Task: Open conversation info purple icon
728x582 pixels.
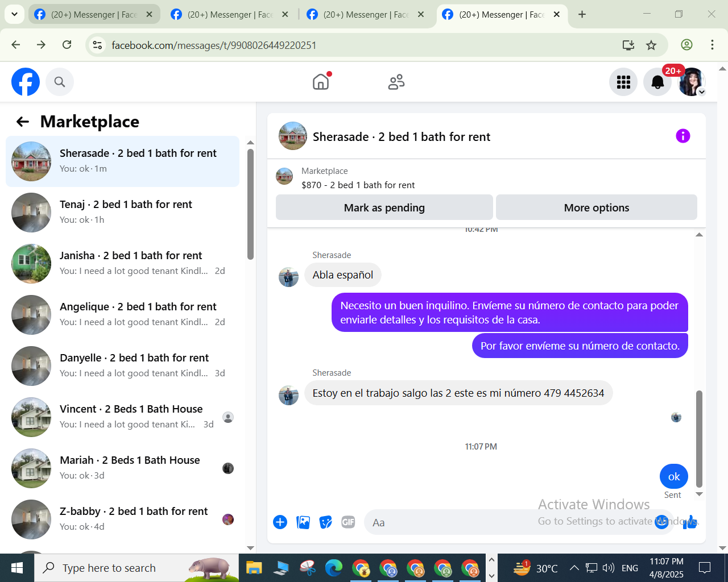Action: 682,136
